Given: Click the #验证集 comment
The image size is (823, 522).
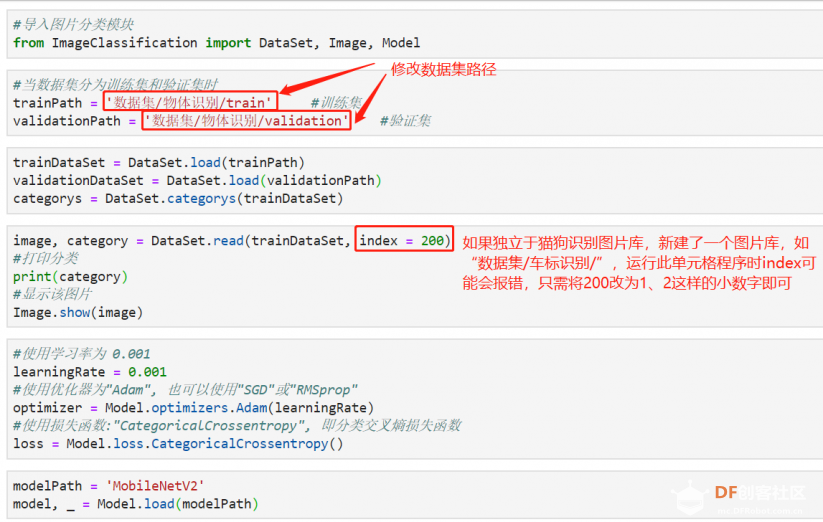Looking at the screenshot, I should click(x=405, y=121).
